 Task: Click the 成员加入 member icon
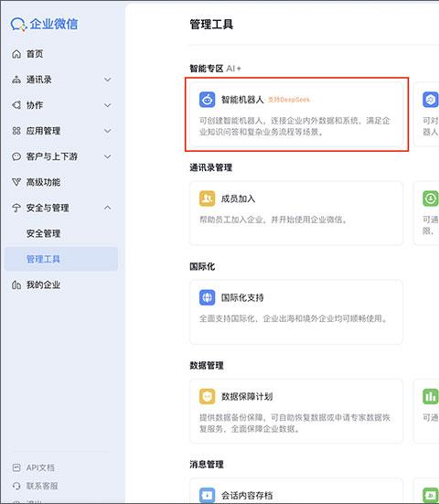pos(208,198)
